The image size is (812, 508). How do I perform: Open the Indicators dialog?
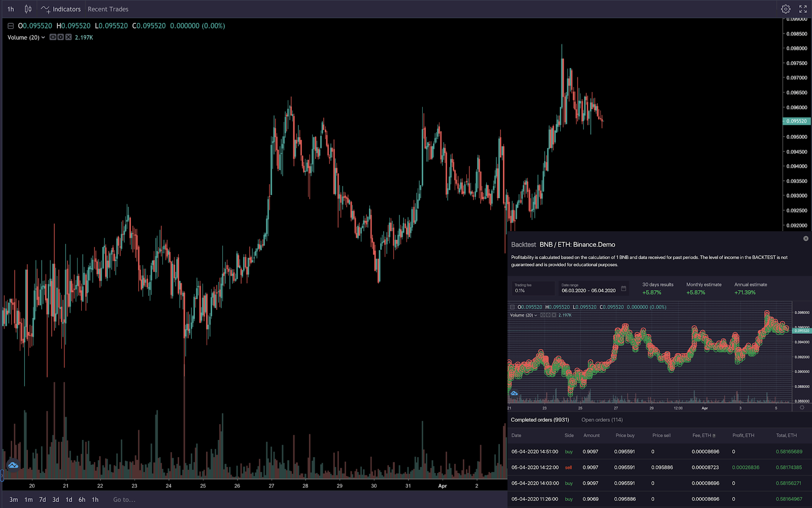(61, 9)
